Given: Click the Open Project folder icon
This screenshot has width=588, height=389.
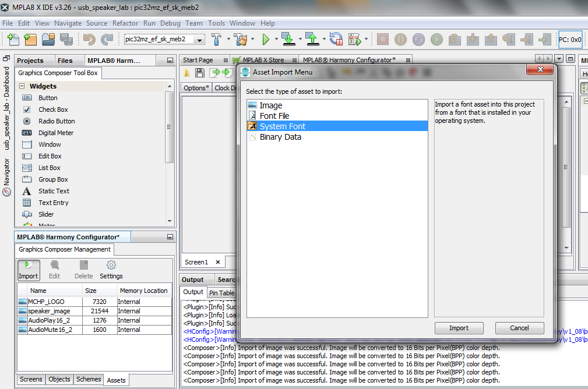Looking at the screenshot, I should click(x=48, y=40).
